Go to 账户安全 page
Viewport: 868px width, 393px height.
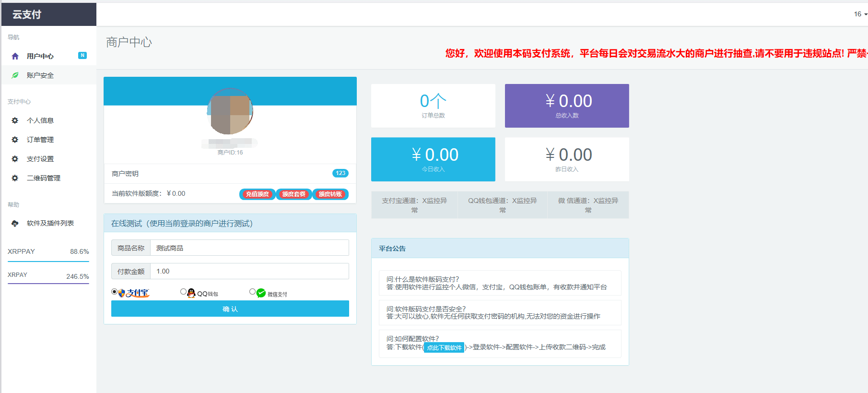[x=49, y=75]
